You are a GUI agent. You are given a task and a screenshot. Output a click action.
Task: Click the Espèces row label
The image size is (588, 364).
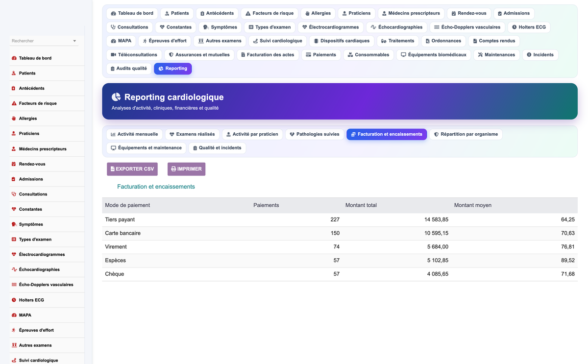coord(116,261)
